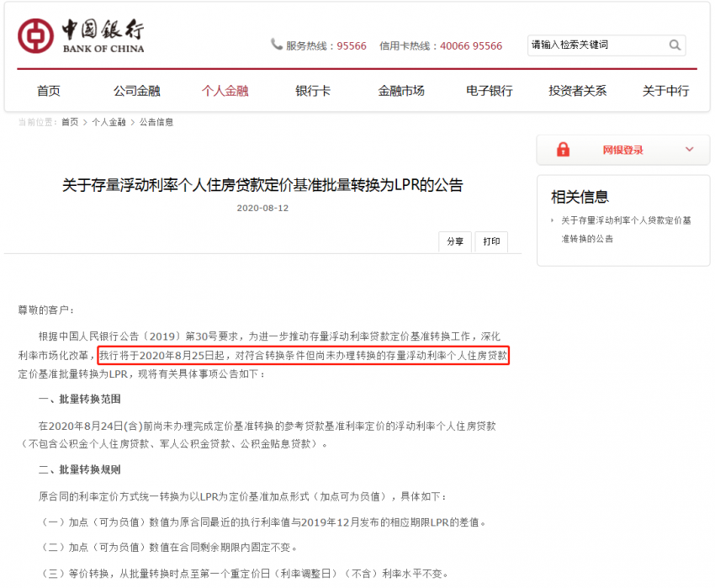
Task: Open the 金融市场 section
Action: click(401, 90)
